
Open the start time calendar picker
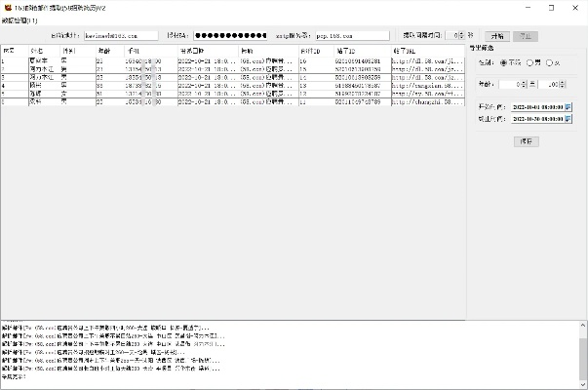pos(568,107)
